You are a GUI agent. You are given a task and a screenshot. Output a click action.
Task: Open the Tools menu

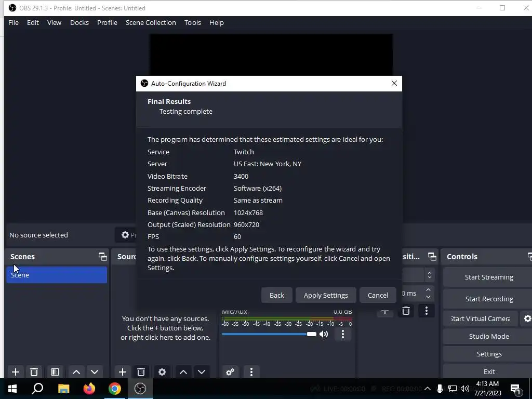pos(193,22)
